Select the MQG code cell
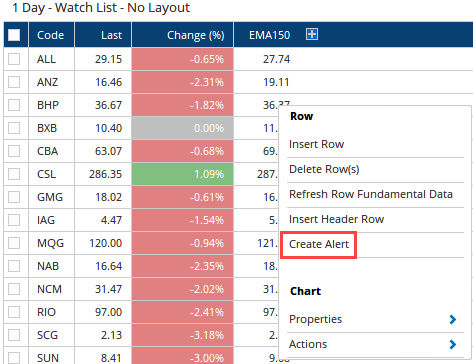 [x=51, y=243]
